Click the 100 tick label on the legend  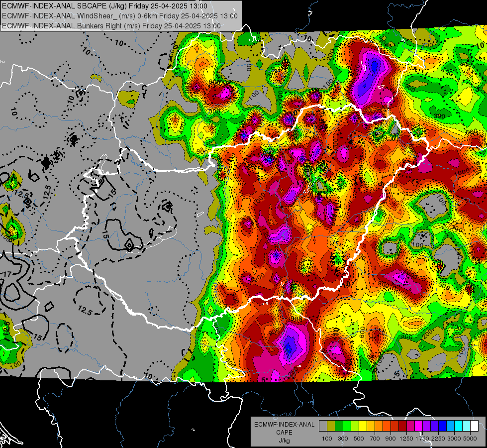(327, 439)
